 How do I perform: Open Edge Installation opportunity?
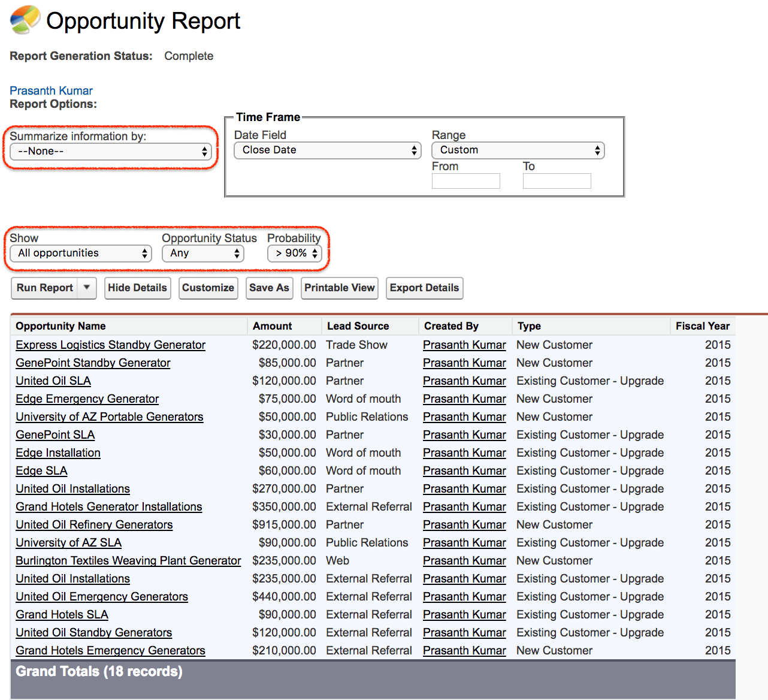pos(58,452)
